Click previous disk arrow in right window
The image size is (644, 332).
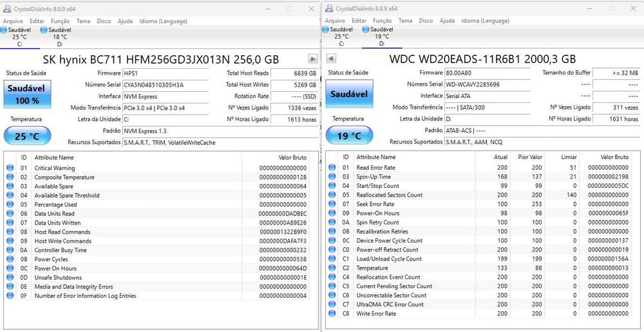(332, 59)
